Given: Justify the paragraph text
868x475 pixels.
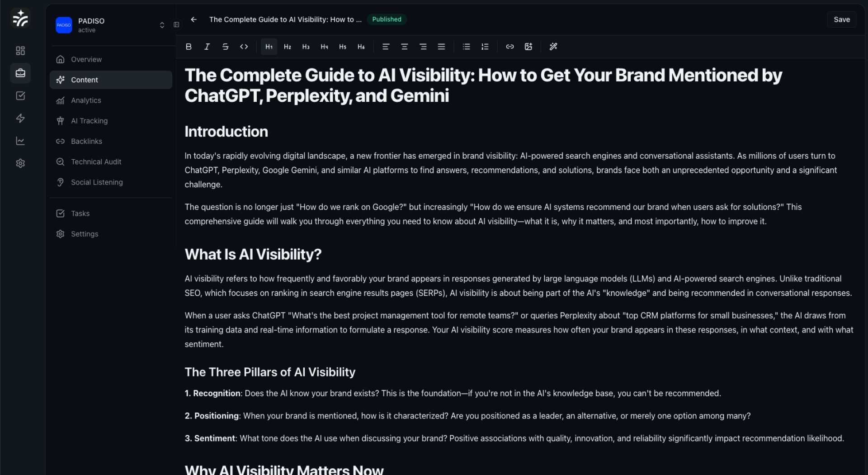Looking at the screenshot, I should point(441,47).
